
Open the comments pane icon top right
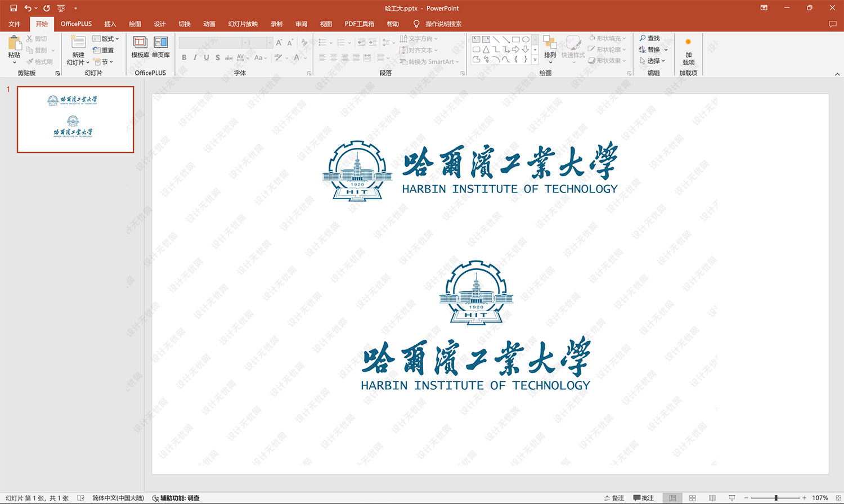coord(832,24)
